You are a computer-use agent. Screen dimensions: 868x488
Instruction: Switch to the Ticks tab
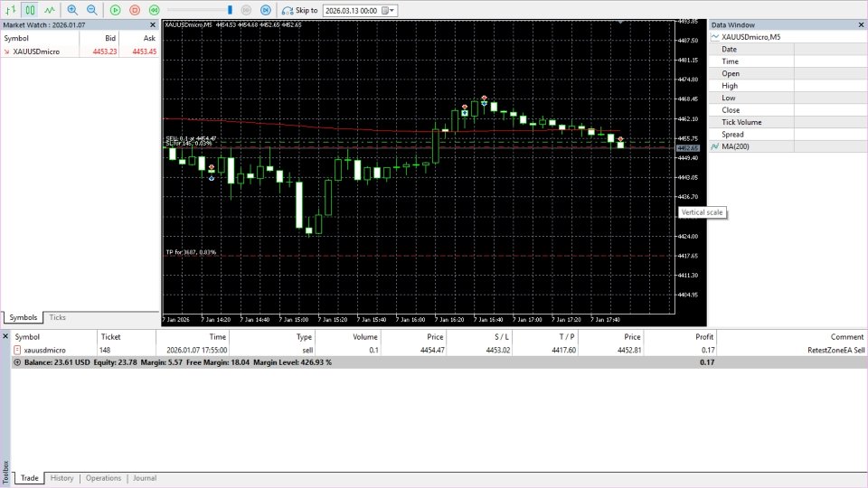pyautogui.click(x=57, y=317)
